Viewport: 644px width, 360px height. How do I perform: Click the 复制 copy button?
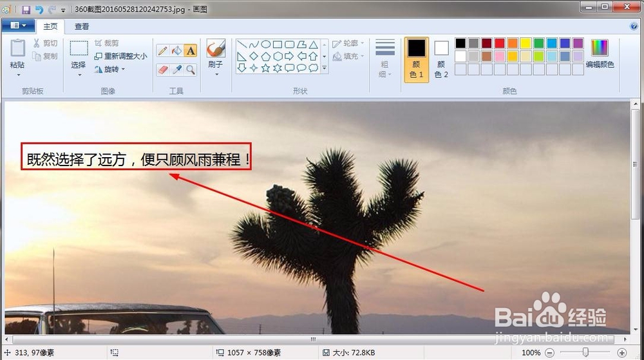[x=45, y=56]
